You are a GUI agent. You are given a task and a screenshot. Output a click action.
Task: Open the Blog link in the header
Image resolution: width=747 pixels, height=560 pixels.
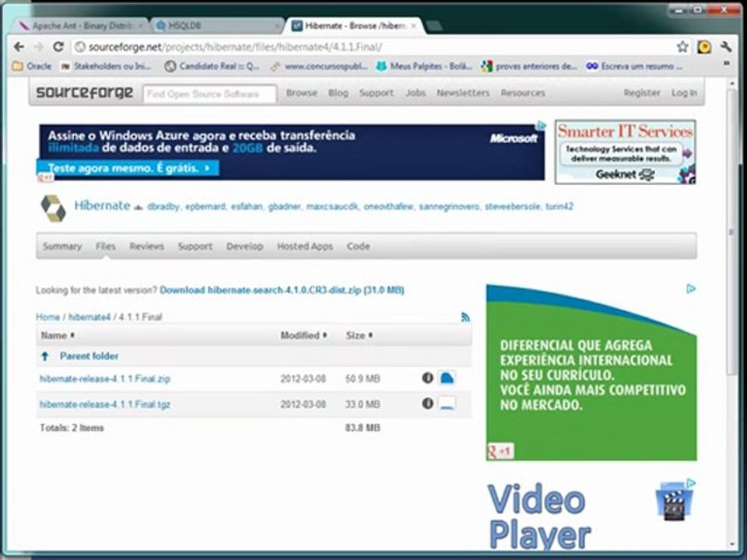point(338,93)
